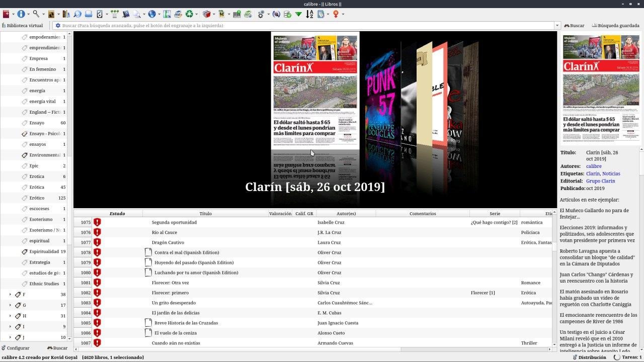This screenshot has height=362, width=644.
Task: Click the barcode toolbar icon
Action: (x=236, y=14)
